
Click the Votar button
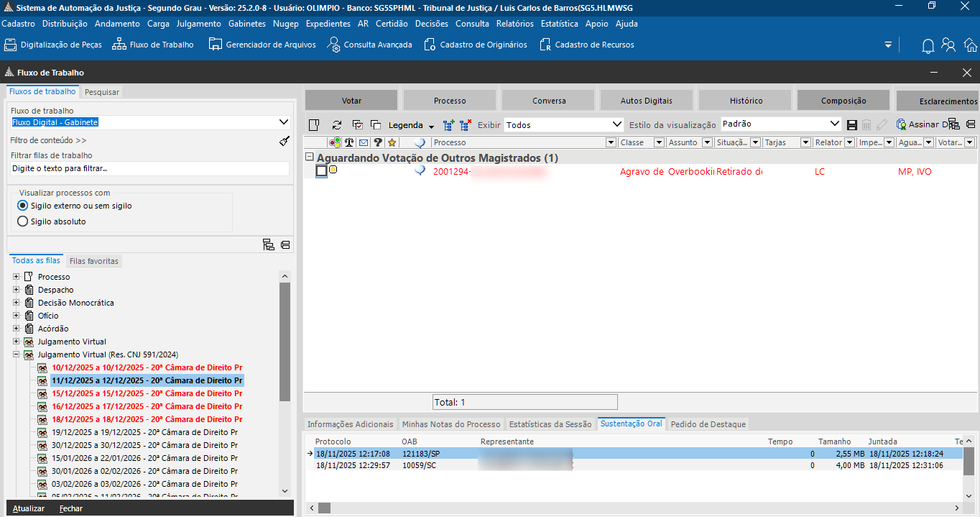351,101
